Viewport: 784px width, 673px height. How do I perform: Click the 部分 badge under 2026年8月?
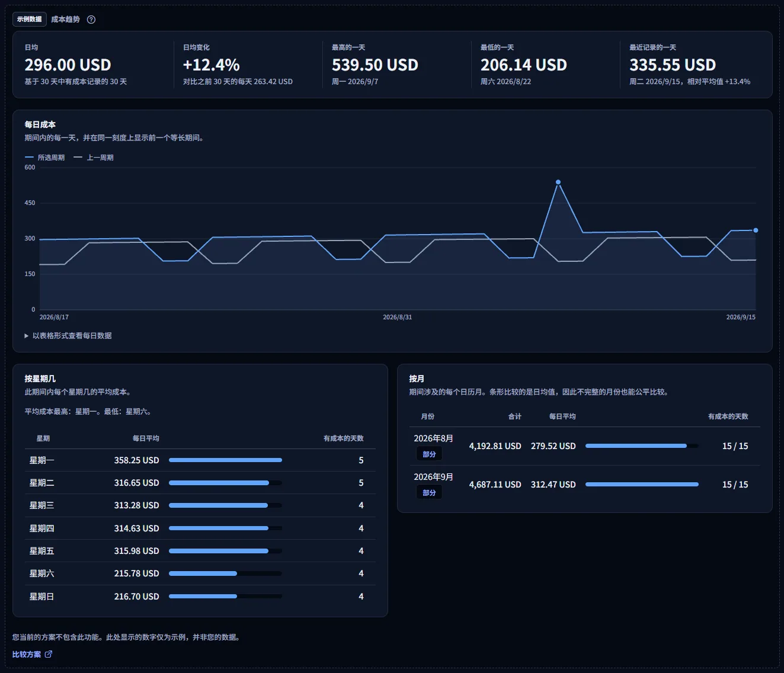click(x=429, y=454)
